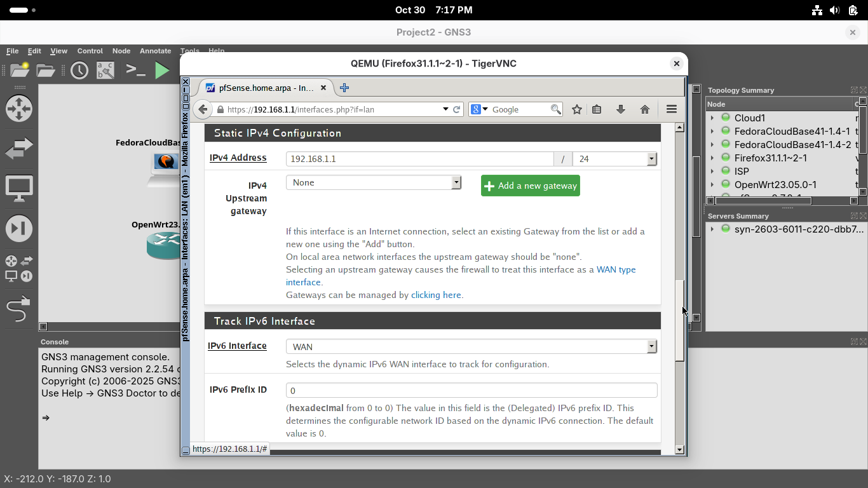Open the console connect to all nodes icon
This screenshot has width=868, height=488.
(x=135, y=70)
